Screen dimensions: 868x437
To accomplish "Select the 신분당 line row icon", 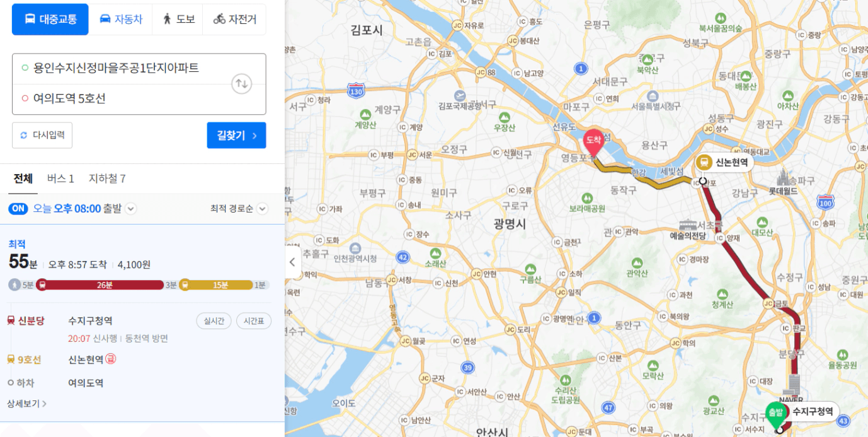I will tap(11, 321).
